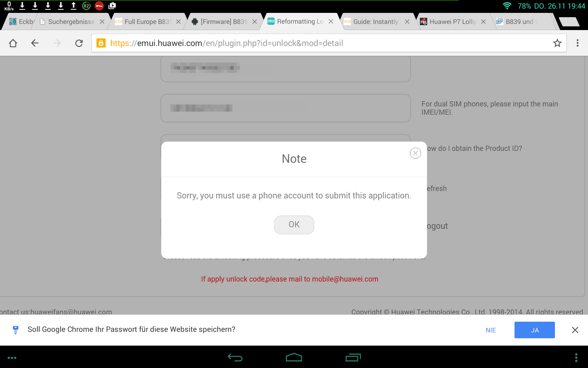
Task: Tap the Chrome home icon
Action: point(13,43)
